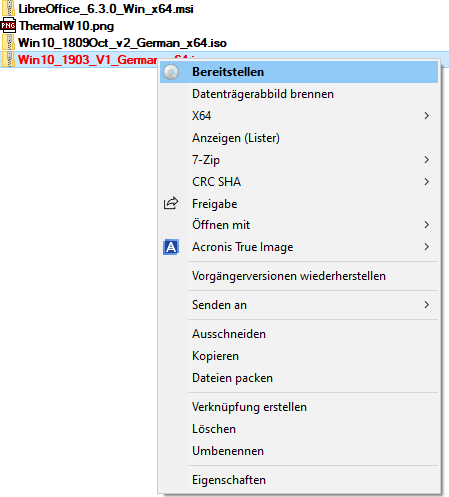Select file ThermalW10.png
Screen dimensions: 449x497
[66, 26]
